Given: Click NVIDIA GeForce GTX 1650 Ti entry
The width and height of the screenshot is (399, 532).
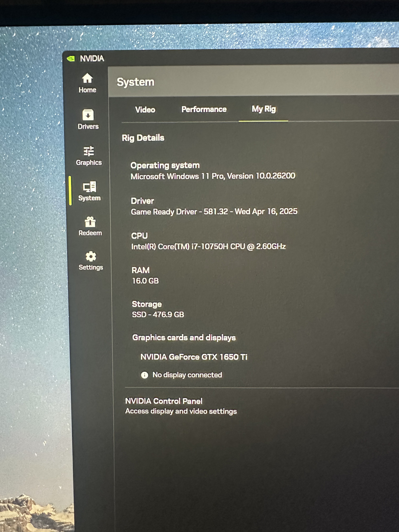Looking at the screenshot, I should click(194, 357).
